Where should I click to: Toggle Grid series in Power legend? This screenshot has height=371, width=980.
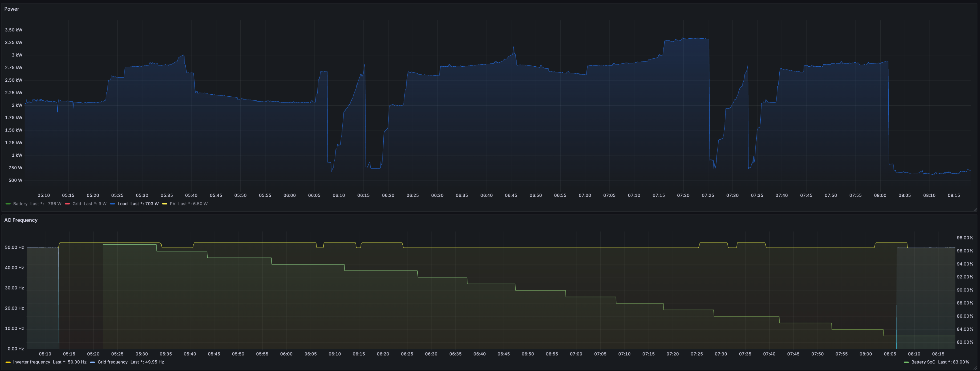coord(76,204)
